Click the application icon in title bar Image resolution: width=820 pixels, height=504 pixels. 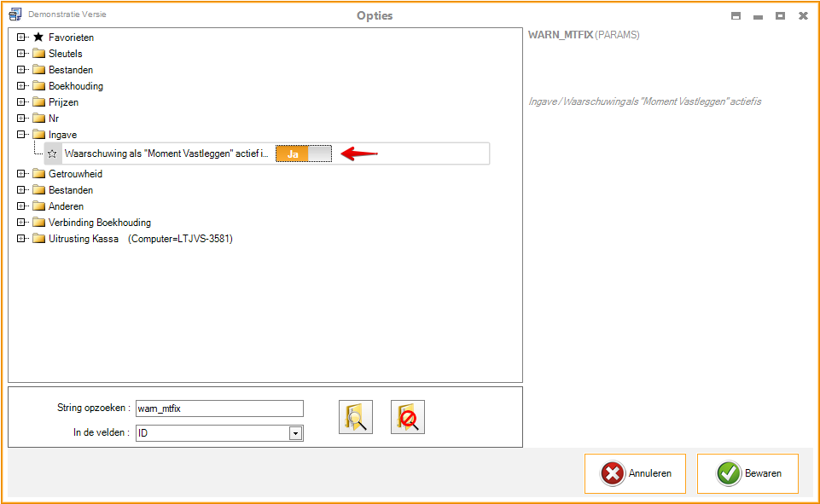pyautogui.click(x=15, y=15)
